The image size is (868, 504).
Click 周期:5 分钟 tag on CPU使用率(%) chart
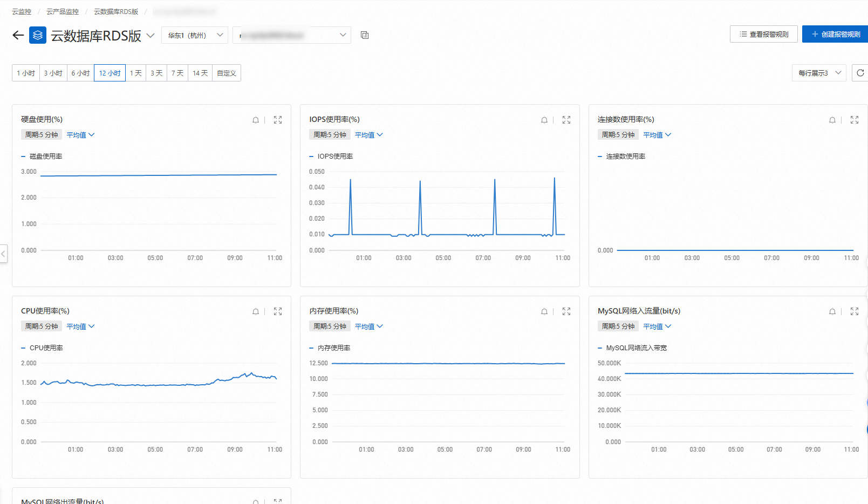tap(42, 326)
